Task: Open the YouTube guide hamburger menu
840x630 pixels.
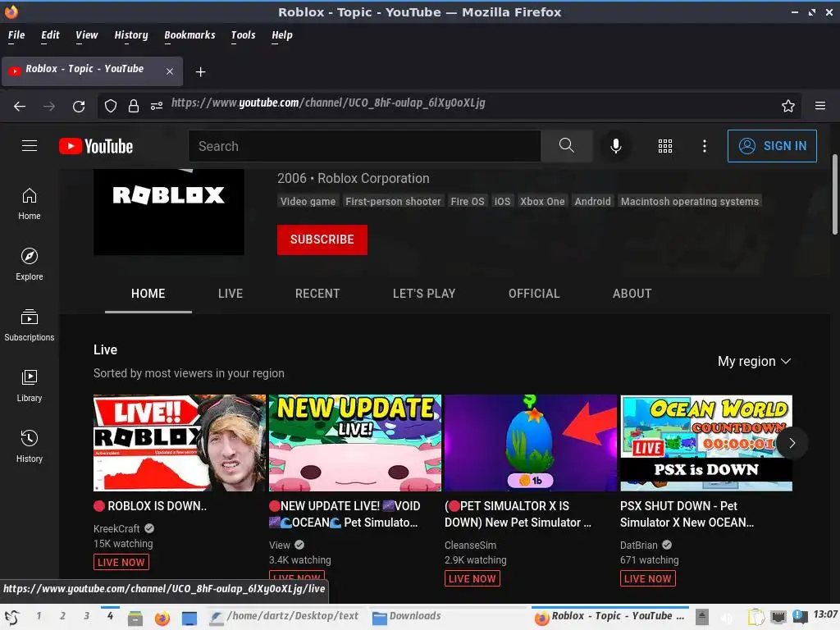Action: pos(30,146)
